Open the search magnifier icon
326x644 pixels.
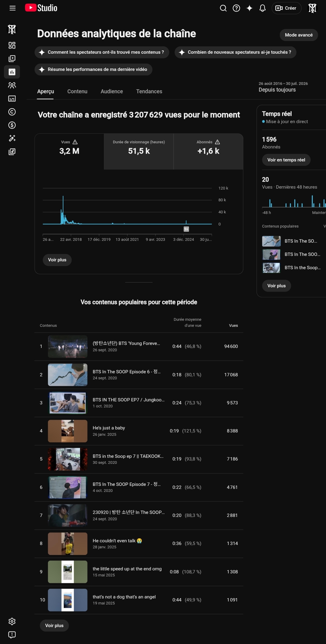223,8
